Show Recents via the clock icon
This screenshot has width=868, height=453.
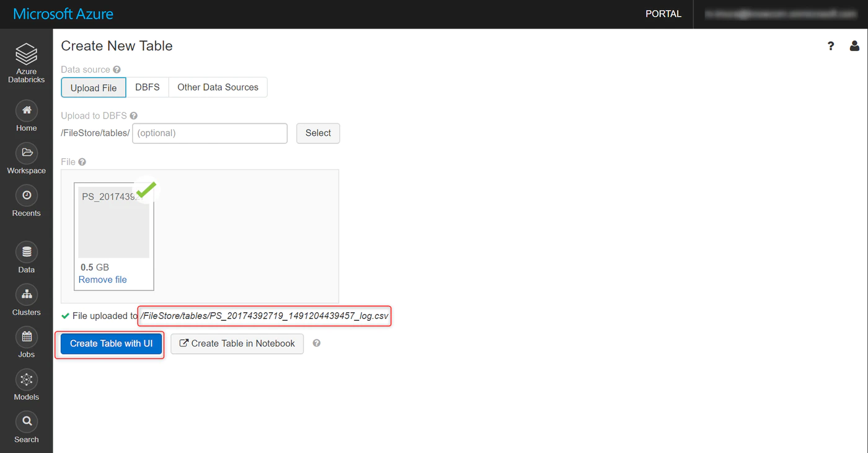(x=26, y=195)
